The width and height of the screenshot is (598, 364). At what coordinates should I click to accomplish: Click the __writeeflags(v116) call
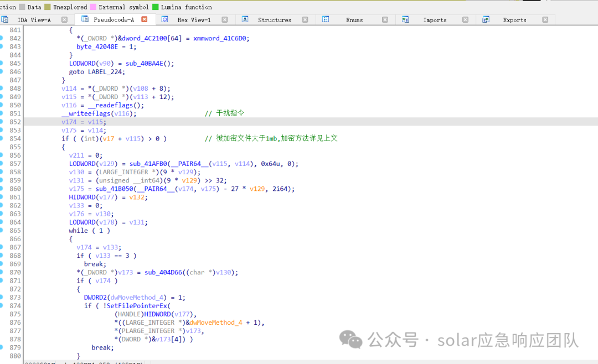99,113
